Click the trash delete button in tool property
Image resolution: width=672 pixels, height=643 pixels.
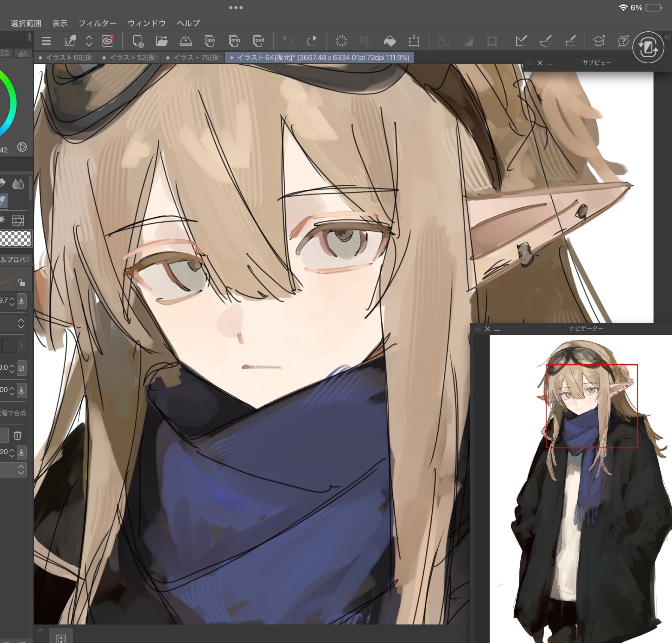(17, 435)
